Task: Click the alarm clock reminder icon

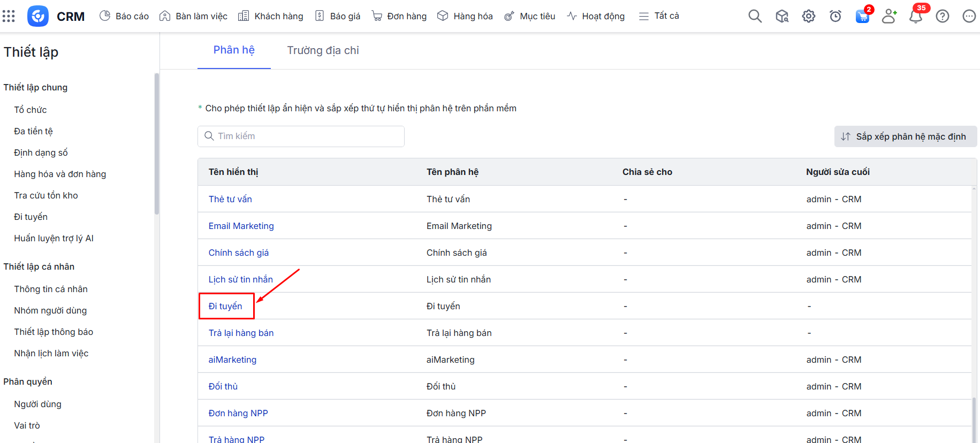Action: pos(835,16)
